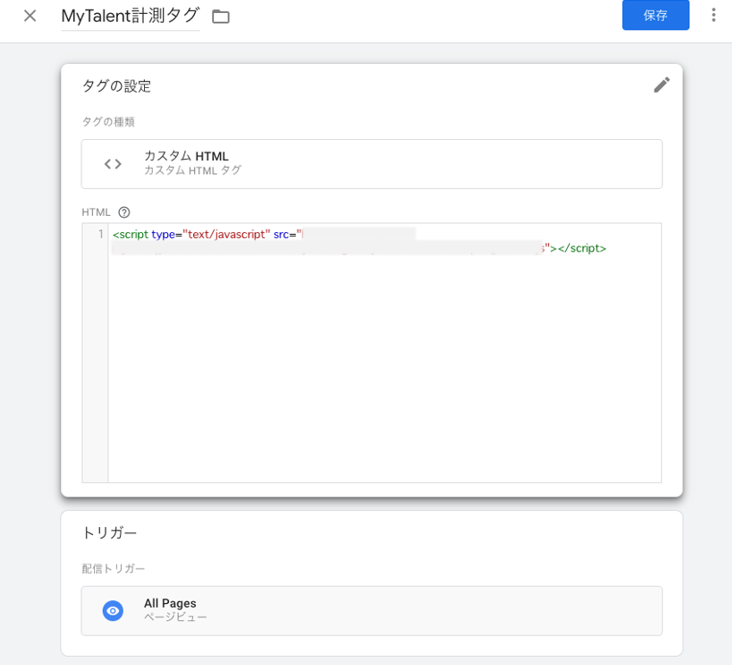
Task: Close the tag editor with X icon
Action: point(30,16)
